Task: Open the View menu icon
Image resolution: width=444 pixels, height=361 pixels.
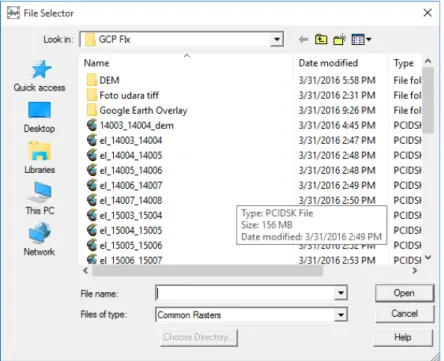Action: pos(361,40)
